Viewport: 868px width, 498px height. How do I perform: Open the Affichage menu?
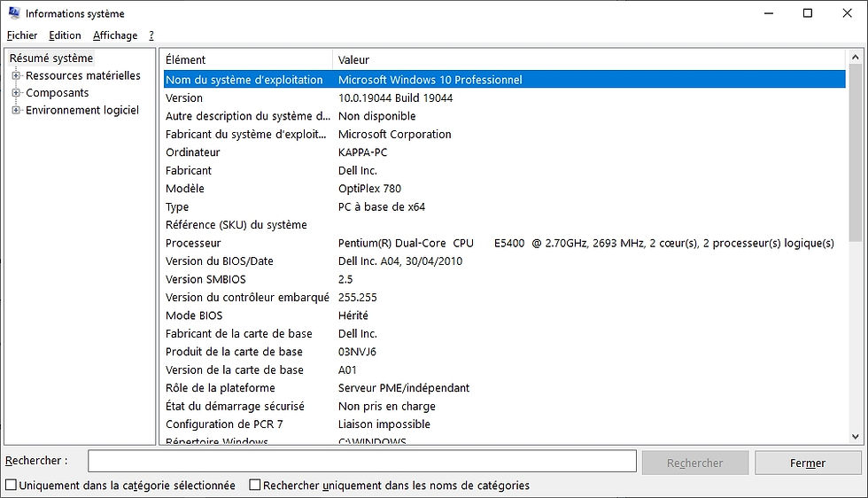115,35
